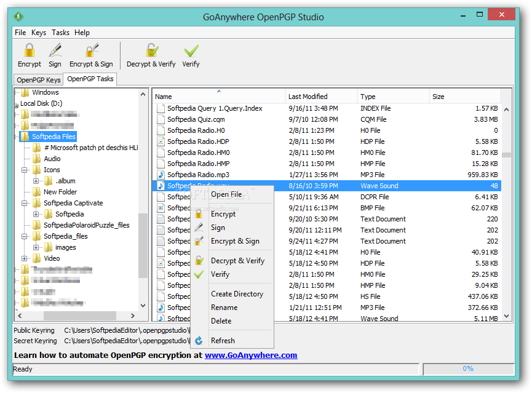Screen dimensions: 532x393
Task: Click file icon of Softpedia Quiz.cqm
Action: [161, 119]
